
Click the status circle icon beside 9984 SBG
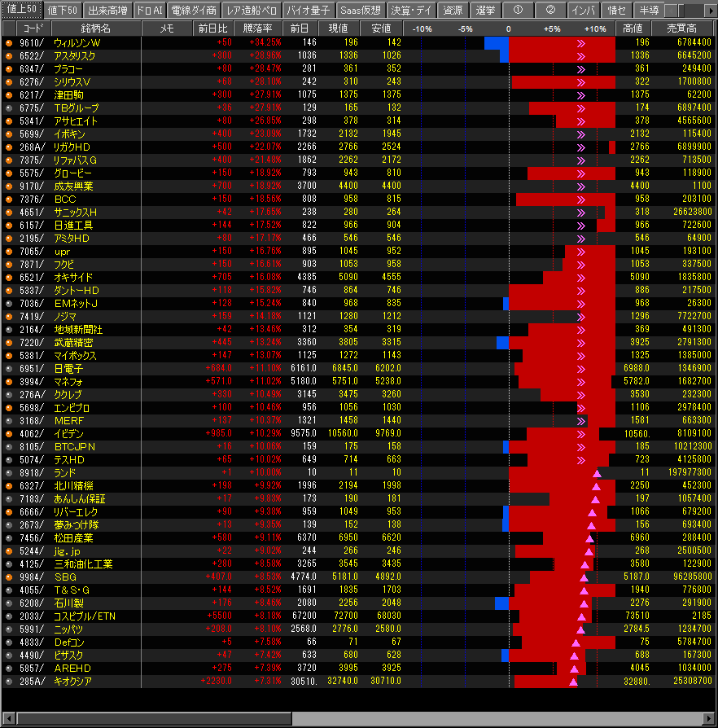click(x=9, y=577)
